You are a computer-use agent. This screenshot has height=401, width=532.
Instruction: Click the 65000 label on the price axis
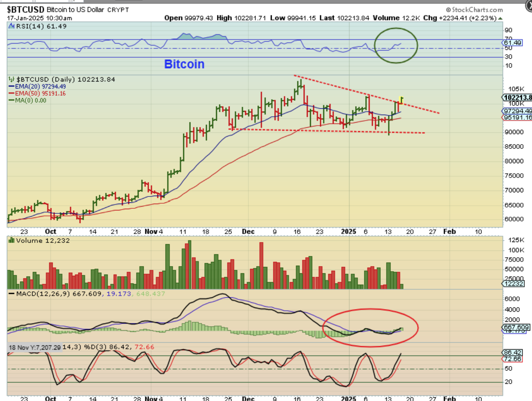click(514, 205)
